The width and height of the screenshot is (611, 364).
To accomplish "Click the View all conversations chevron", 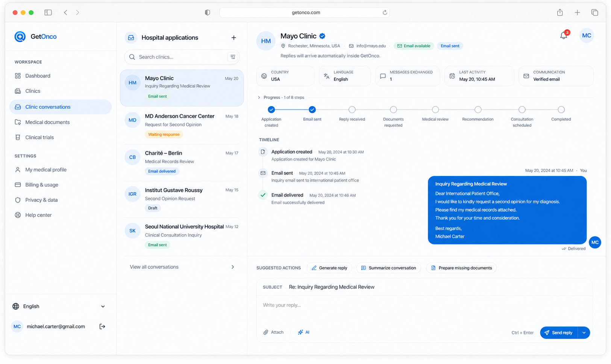I will coord(233,267).
